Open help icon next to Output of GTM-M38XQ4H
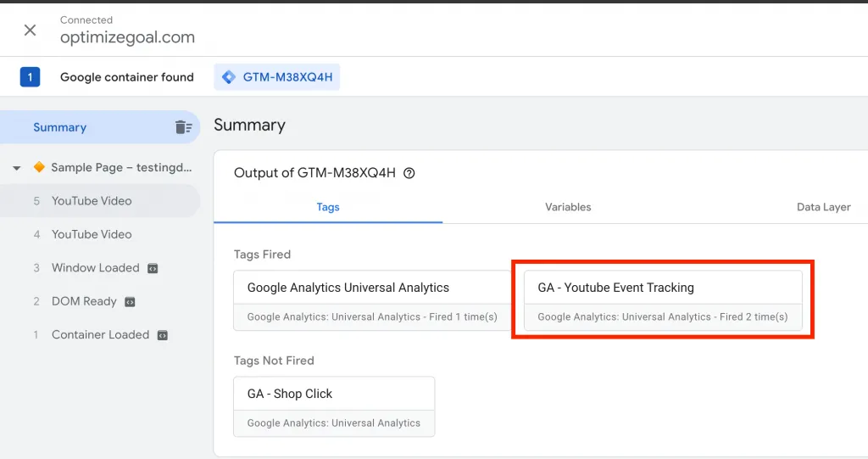Screen dimensions: 868x459 pyautogui.click(x=409, y=173)
